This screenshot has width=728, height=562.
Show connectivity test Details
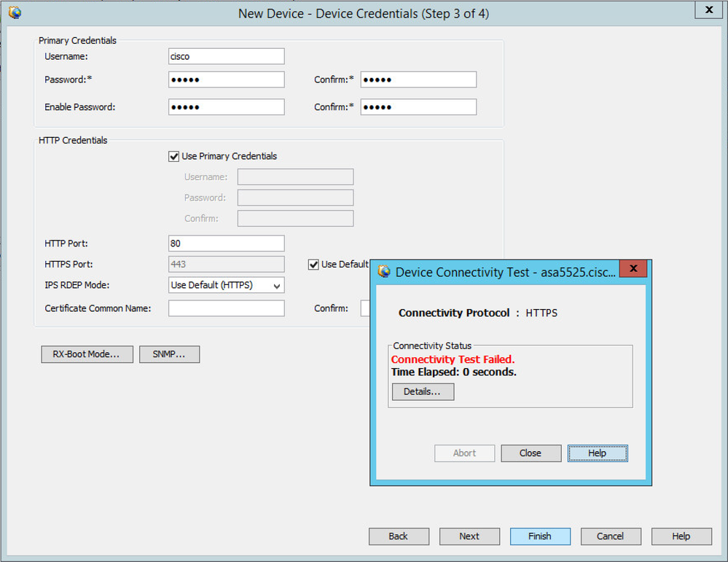[423, 391]
